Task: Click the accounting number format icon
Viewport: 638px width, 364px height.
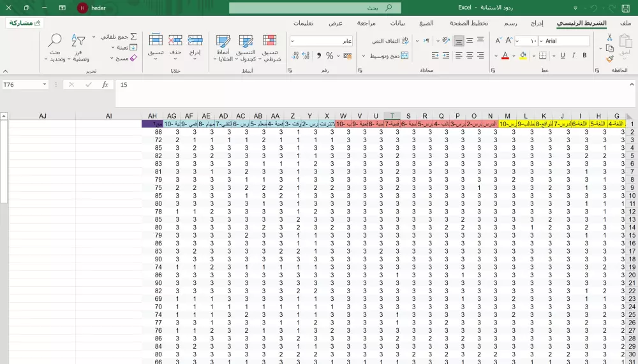Action: [x=348, y=55]
